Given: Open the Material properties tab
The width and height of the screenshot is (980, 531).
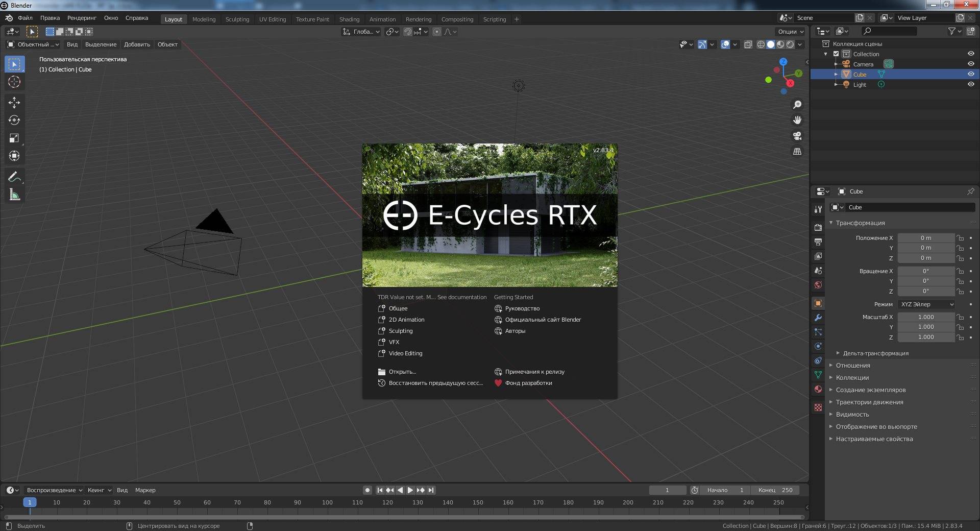Looking at the screenshot, I should pos(818,389).
